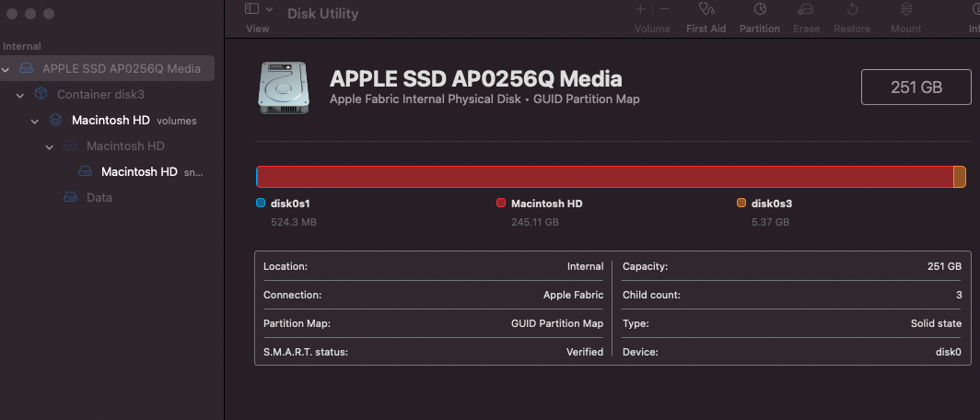The width and height of the screenshot is (980, 420).
Task: Select the Data volume in sidebar
Action: (99, 197)
